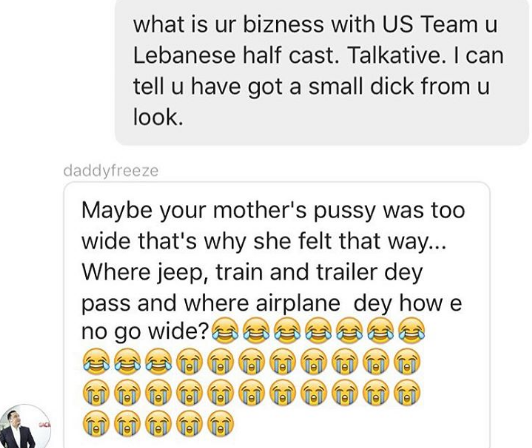Click first loudly-crying emoji in second emoji row

click(x=190, y=360)
